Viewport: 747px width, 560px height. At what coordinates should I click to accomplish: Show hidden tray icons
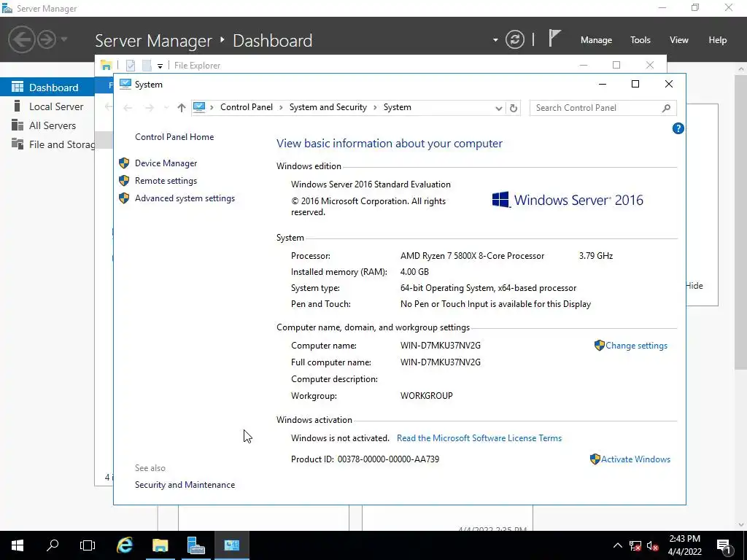click(617, 545)
